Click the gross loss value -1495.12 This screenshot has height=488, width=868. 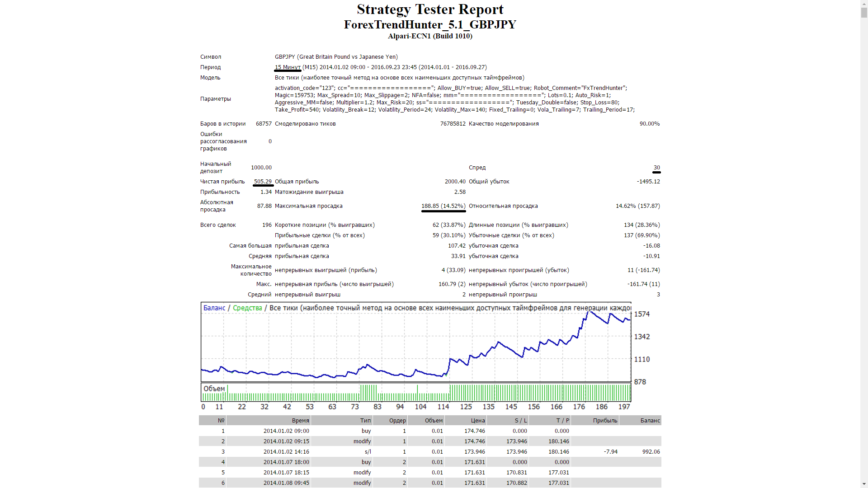(648, 182)
